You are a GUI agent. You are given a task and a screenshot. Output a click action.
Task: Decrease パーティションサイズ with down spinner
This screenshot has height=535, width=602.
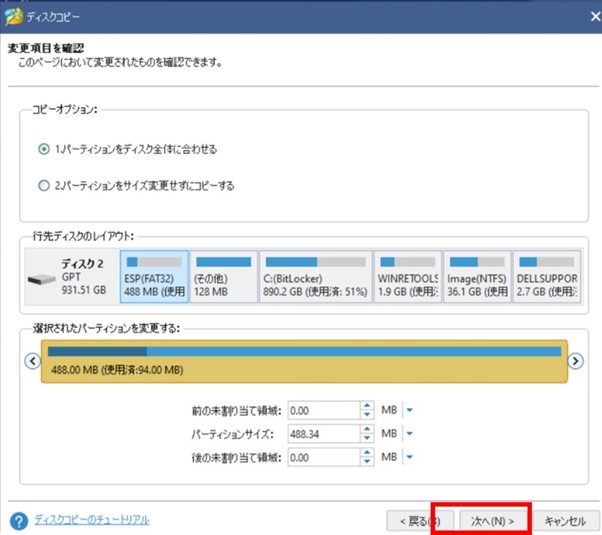367,438
